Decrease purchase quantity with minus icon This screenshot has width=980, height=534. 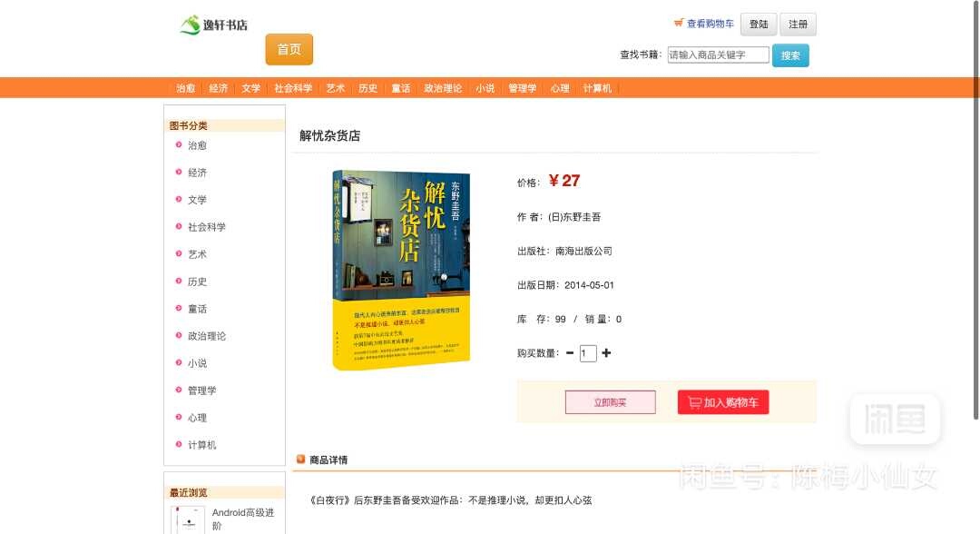[570, 353]
